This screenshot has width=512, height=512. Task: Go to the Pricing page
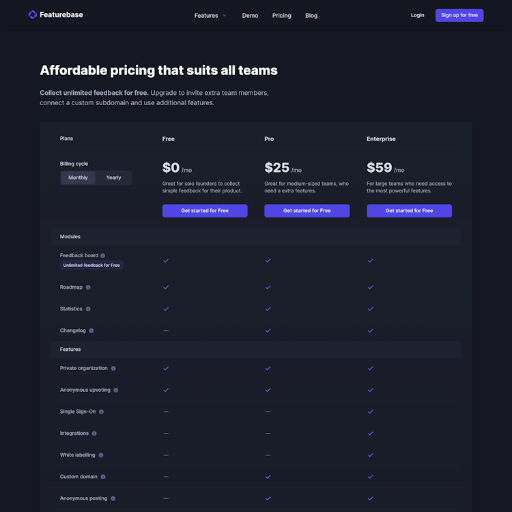282,16
